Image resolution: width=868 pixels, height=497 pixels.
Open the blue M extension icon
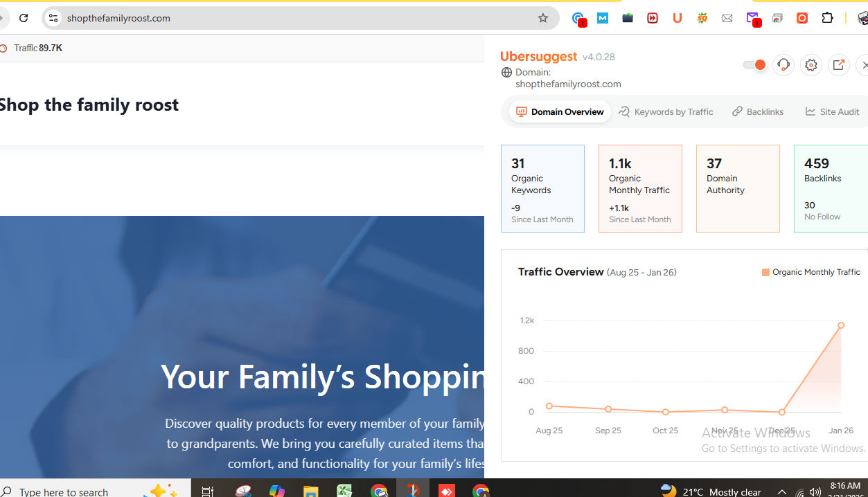(603, 18)
